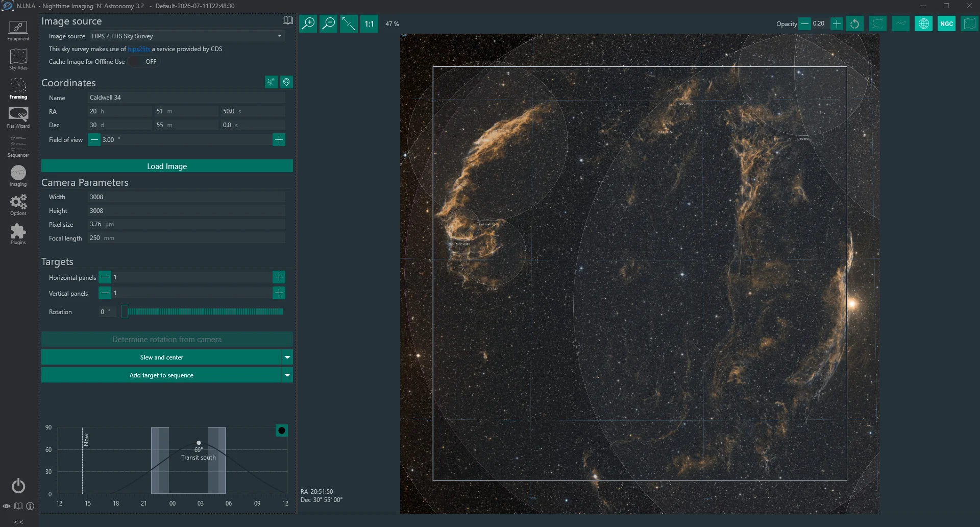Toggle NGC object annotations
This screenshot has width=980, height=527.
[946, 23]
